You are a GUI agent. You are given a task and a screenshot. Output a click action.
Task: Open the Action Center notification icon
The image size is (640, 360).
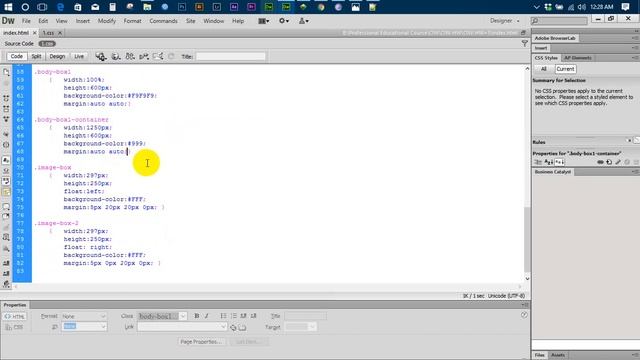(625, 7)
